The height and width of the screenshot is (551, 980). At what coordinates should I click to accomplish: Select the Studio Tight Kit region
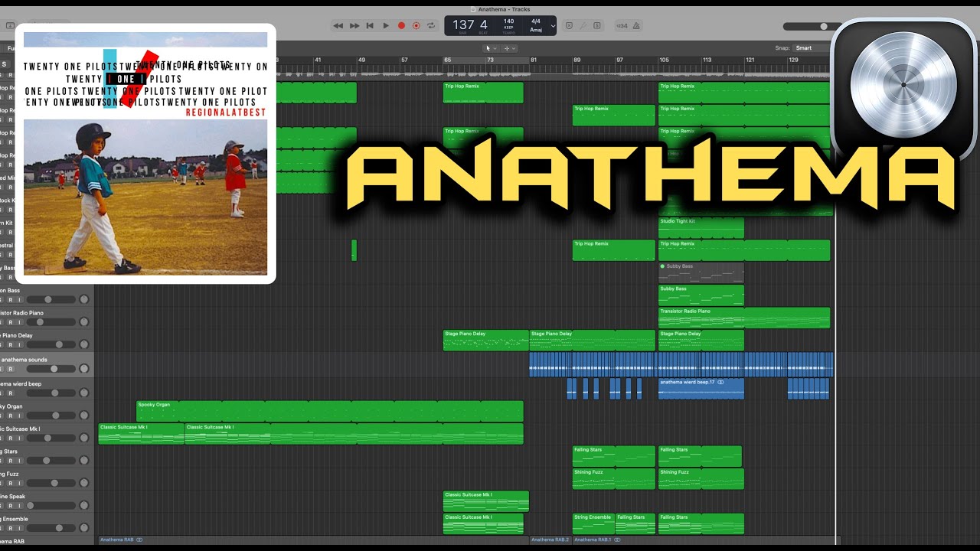[x=701, y=227]
